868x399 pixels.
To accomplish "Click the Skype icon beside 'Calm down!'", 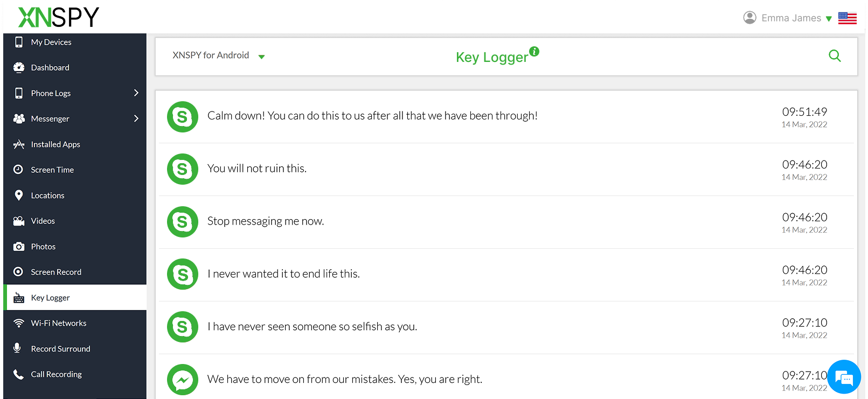I will point(183,116).
